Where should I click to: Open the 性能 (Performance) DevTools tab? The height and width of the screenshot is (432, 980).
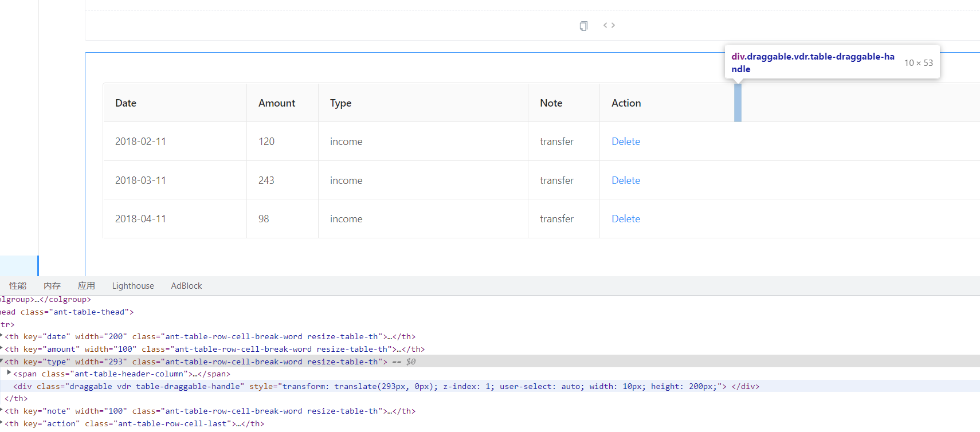(18, 286)
